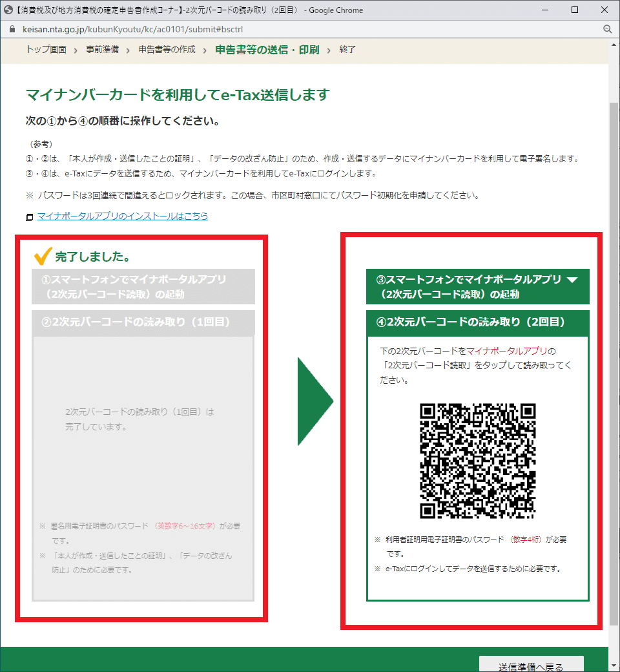620x672 pixels.
Task: Click the padlock icon in the address bar
Action: [12, 29]
